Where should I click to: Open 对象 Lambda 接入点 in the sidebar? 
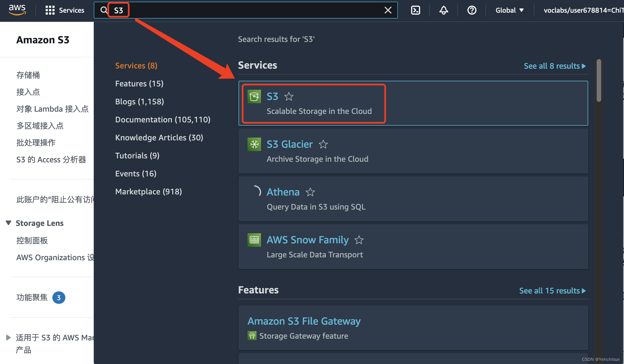pyautogui.click(x=52, y=109)
